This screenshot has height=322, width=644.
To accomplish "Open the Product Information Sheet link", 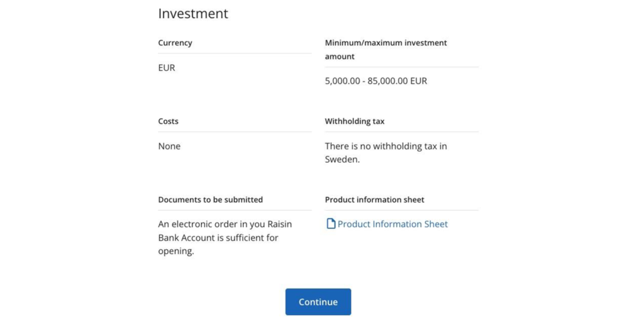I will (392, 224).
